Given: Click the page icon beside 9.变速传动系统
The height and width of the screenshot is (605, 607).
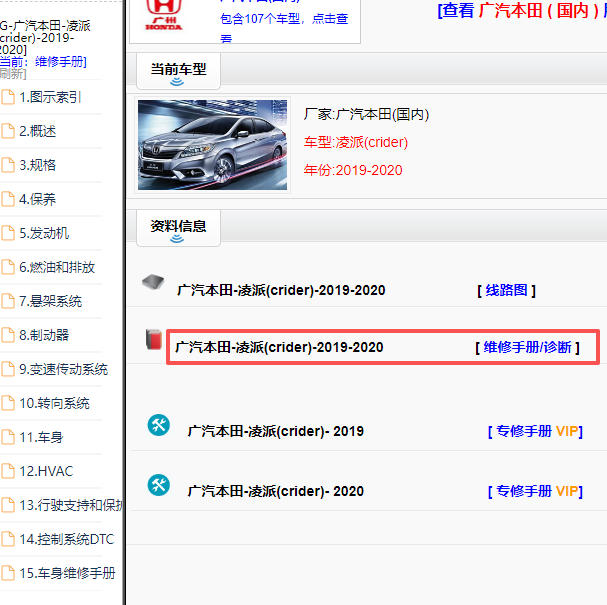Looking at the screenshot, I should (7, 369).
